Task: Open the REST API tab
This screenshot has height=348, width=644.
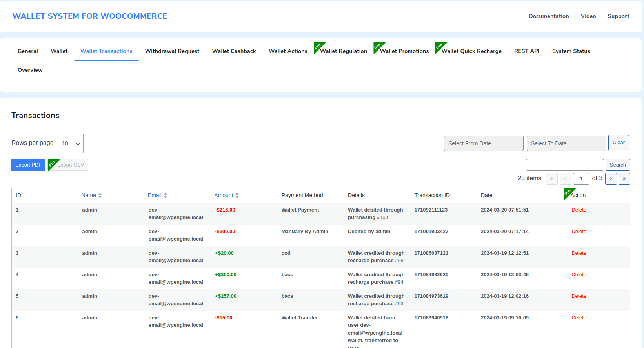Action: coord(527,51)
